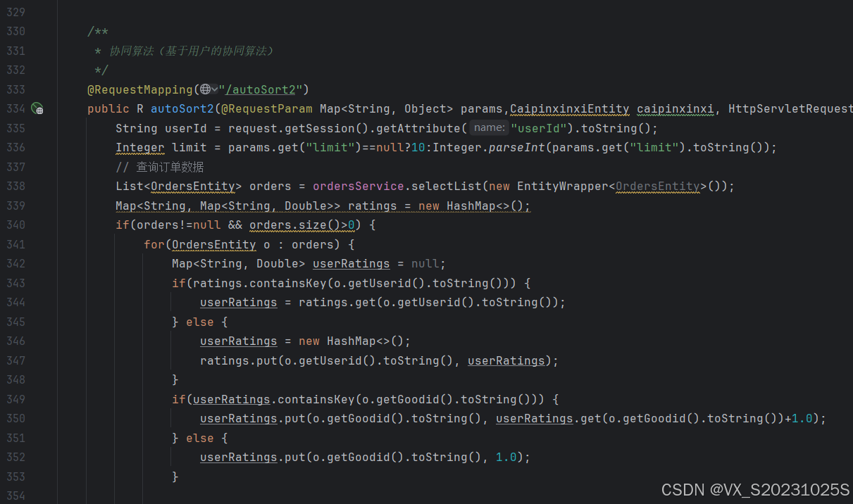This screenshot has width=853, height=504.
Task: Click the 1.0 literal on line 352
Action: 506,457
